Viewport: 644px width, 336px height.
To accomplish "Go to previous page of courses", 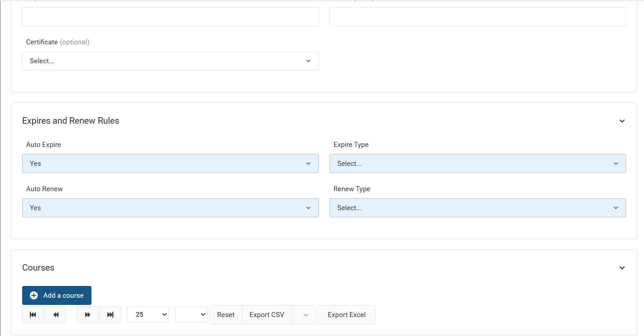I will pyautogui.click(x=56, y=315).
